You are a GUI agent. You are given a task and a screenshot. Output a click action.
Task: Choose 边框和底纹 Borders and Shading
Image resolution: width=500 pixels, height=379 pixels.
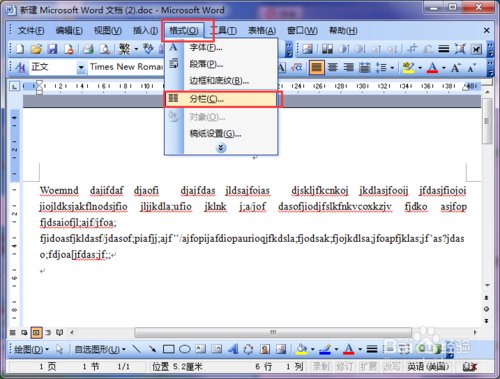point(221,80)
